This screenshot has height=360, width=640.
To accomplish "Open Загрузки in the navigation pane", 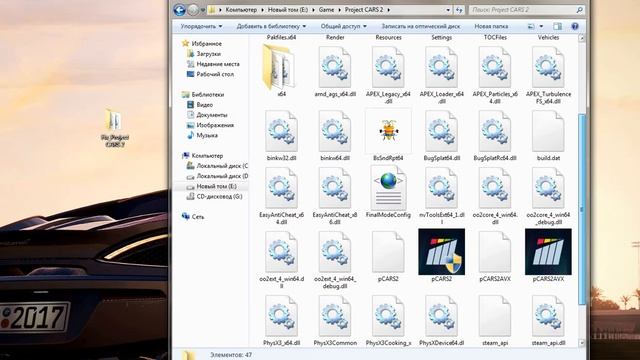I will (208, 53).
